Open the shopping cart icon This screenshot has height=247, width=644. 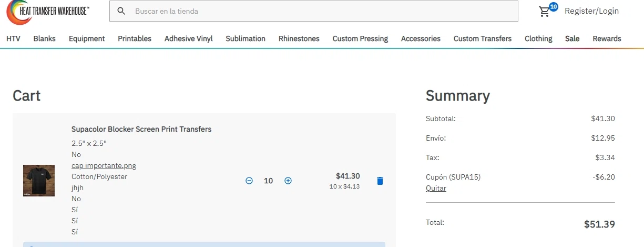pos(545,12)
